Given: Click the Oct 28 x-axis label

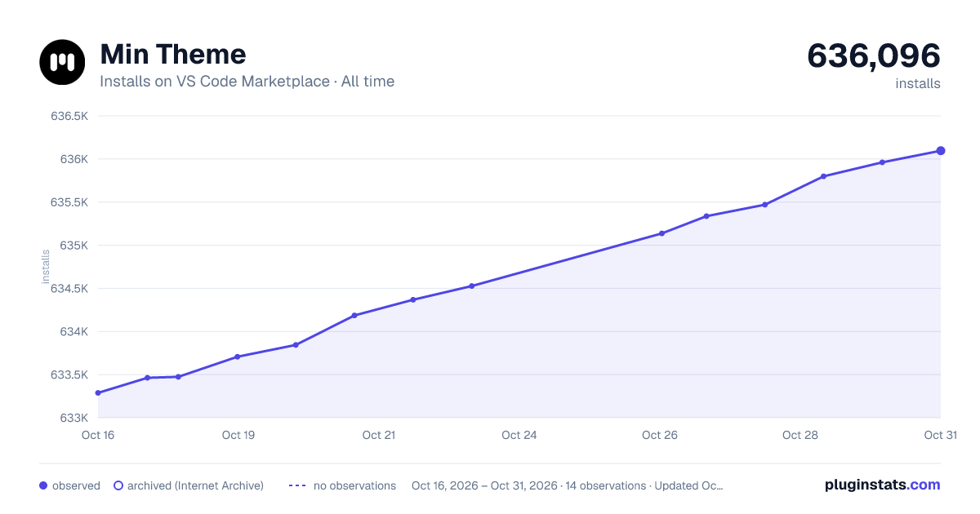Looking at the screenshot, I should click(800, 435).
